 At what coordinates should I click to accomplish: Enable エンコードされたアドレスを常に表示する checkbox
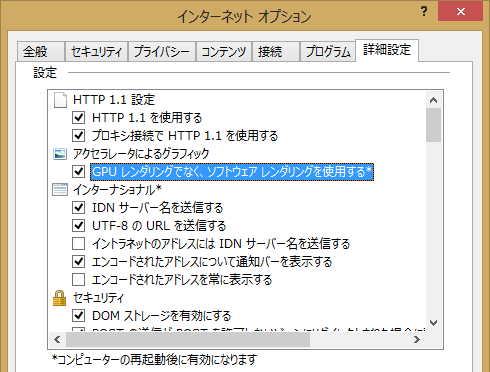pos(78,279)
